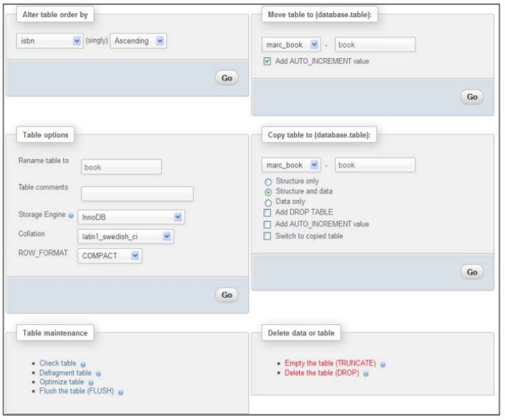The width and height of the screenshot is (505, 420).
Task: Click help icon beside Empty the table (TRUNCATE)
Action: tap(384, 364)
